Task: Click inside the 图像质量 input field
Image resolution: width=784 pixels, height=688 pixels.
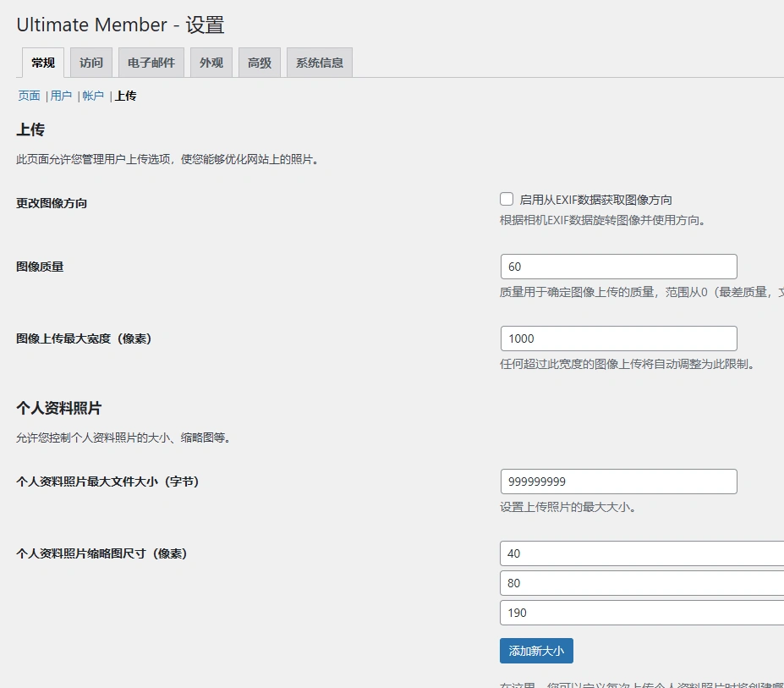Action: click(618, 266)
